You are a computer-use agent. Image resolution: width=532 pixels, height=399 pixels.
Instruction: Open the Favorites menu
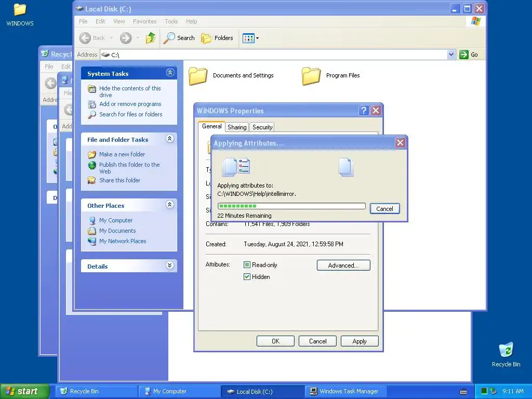144,21
